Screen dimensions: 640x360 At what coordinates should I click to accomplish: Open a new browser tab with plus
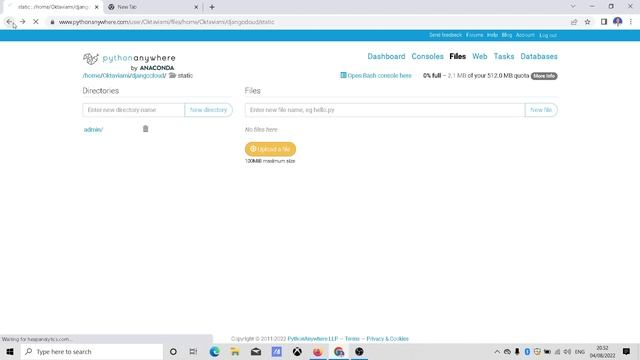click(212, 7)
